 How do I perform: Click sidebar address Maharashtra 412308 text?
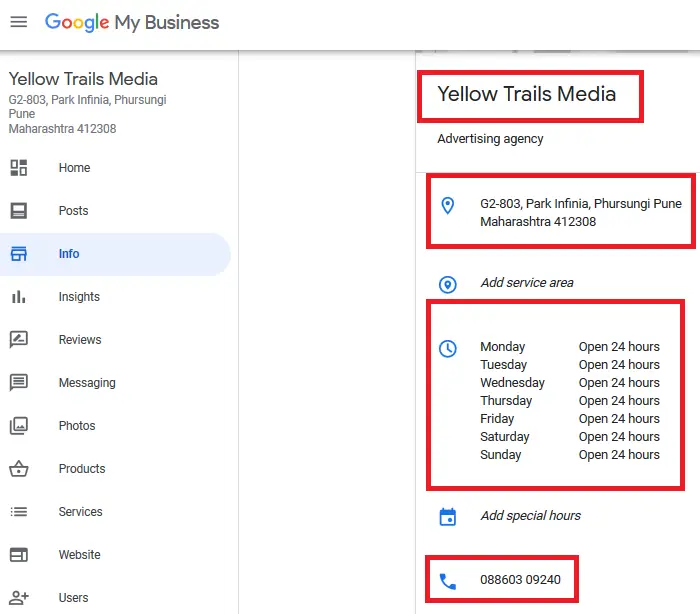pyautogui.click(x=62, y=129)
